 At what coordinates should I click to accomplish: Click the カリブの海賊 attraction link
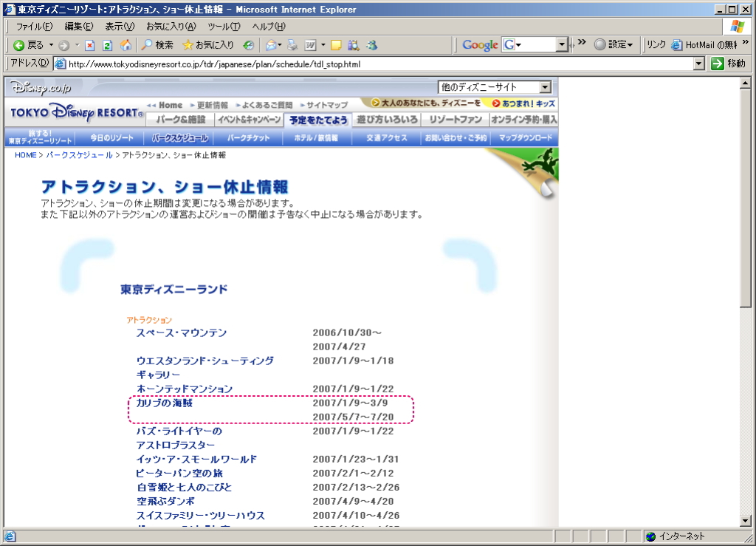tap(165, 403)
